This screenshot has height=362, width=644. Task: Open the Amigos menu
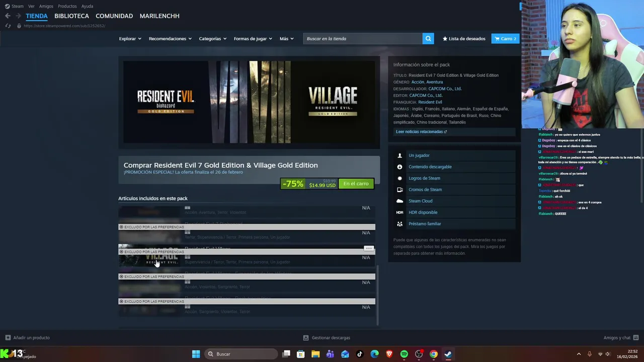click(46, 6)
